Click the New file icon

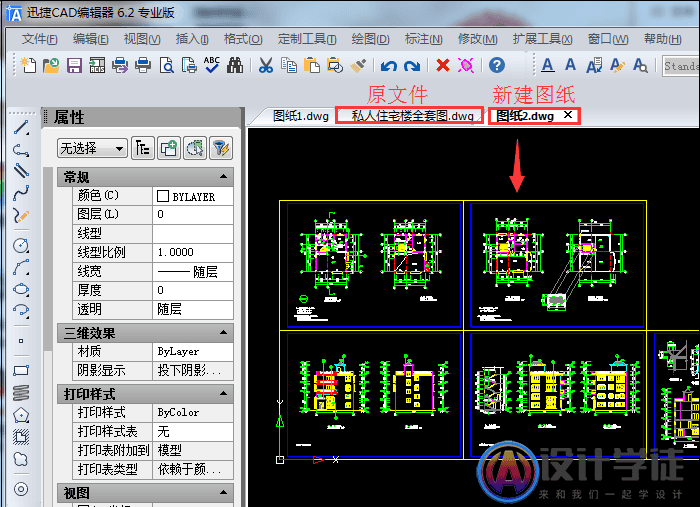pyautogui.click(x=28, y=65)
